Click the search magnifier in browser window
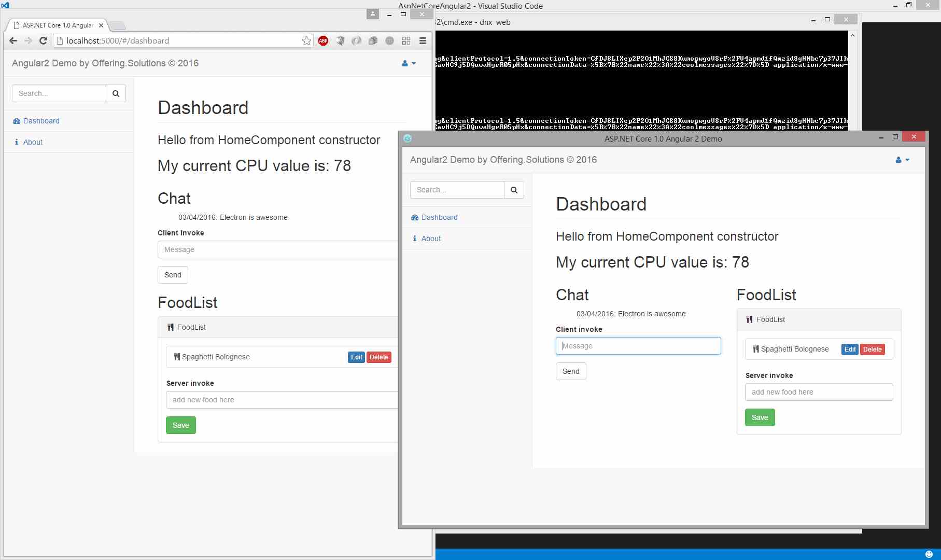 click(x=116, y=93)
